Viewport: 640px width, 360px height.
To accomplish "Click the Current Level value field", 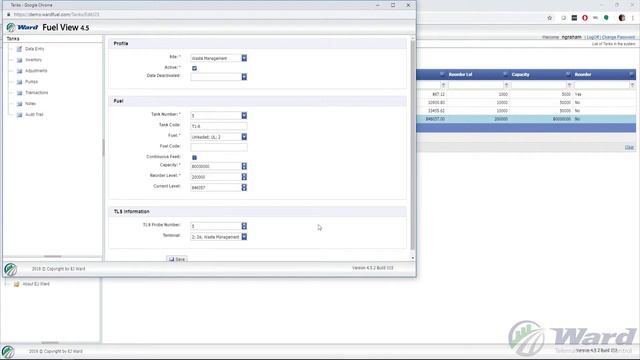I will pos(216,187).
